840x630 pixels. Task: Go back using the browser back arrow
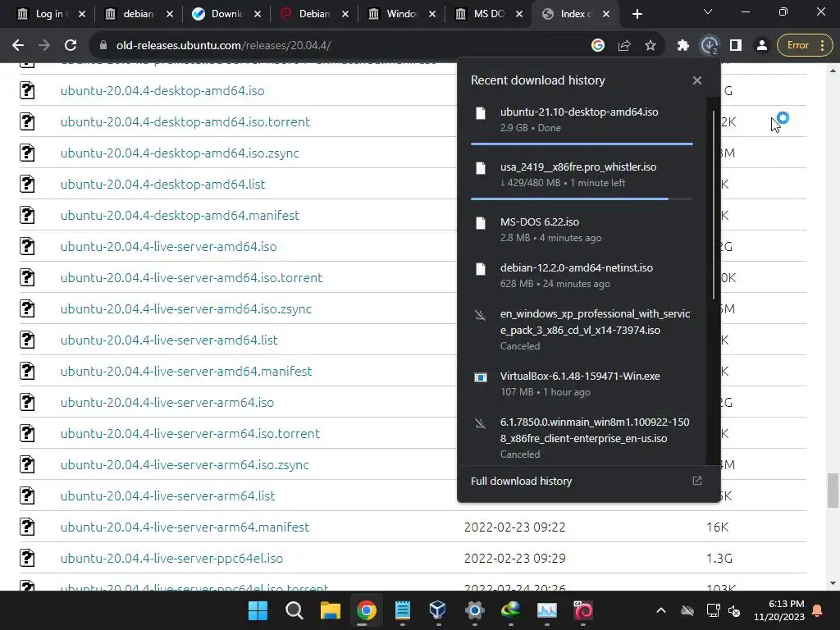(x=18, y=46)
